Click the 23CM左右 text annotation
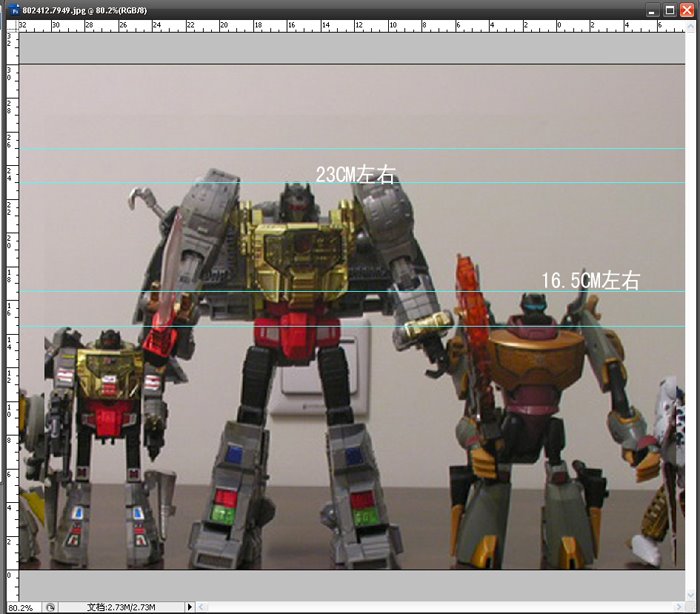 [x=355, y=175]
